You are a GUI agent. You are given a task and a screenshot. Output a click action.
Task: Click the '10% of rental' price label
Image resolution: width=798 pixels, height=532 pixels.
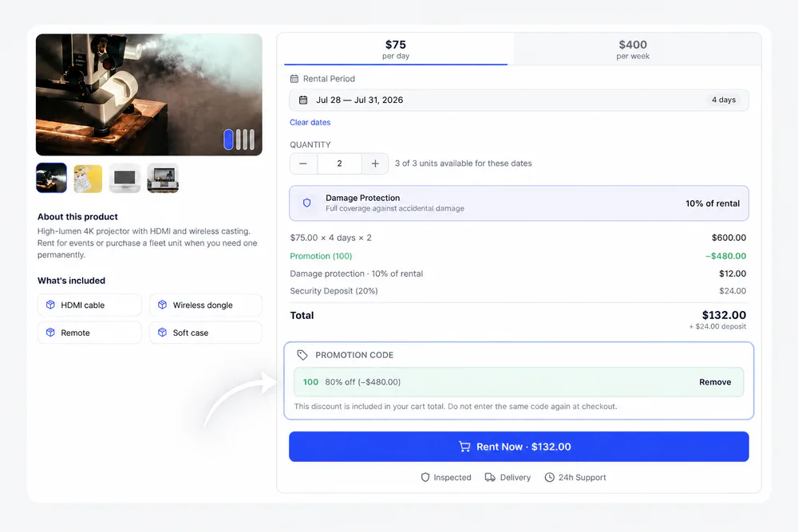coord(713,203)
